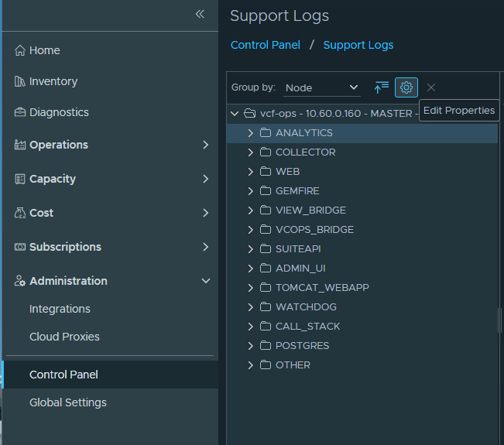The width and height of the screenshot is (504, 445).
Task: Collapse the vcf-ops master node
Action: pos(235,113)
